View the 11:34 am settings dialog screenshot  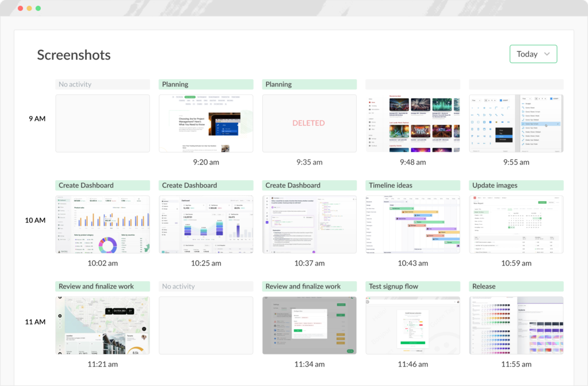pos(309,324)
